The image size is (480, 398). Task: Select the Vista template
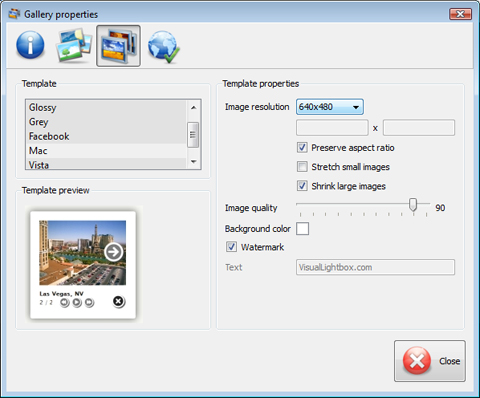pos(106,163)
